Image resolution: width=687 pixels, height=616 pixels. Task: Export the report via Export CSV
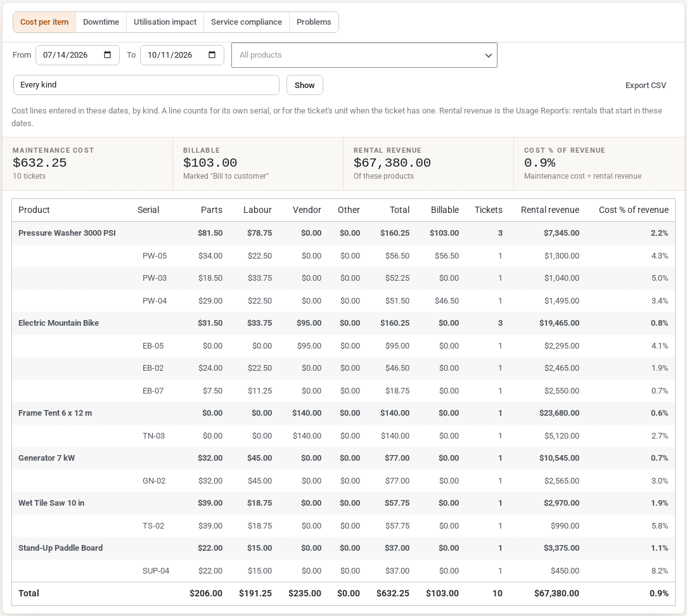[x=645, y=85]
